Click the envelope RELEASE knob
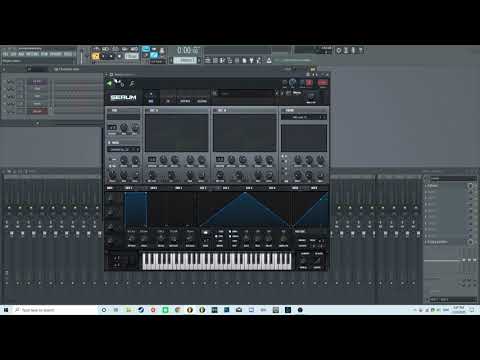Viewport: 480px width, 360px height. 190,239
